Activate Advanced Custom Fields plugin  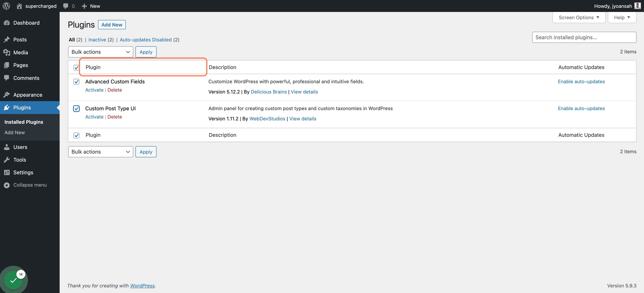point(94,90)
